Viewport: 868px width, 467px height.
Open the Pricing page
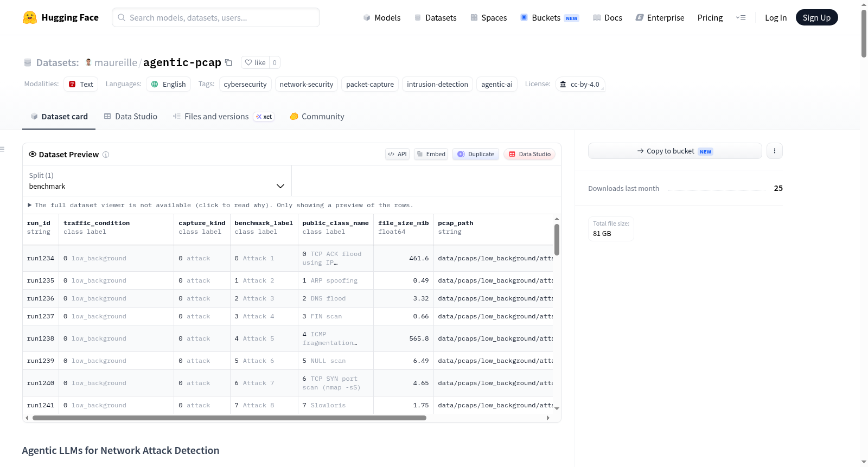(710, 18)
